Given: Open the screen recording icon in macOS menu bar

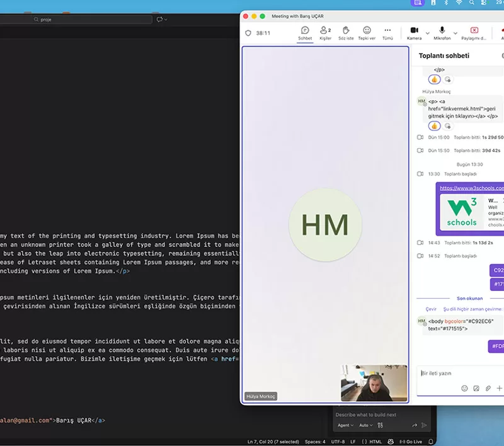Looking at the screenshot, I should click(x=418, y=3).
